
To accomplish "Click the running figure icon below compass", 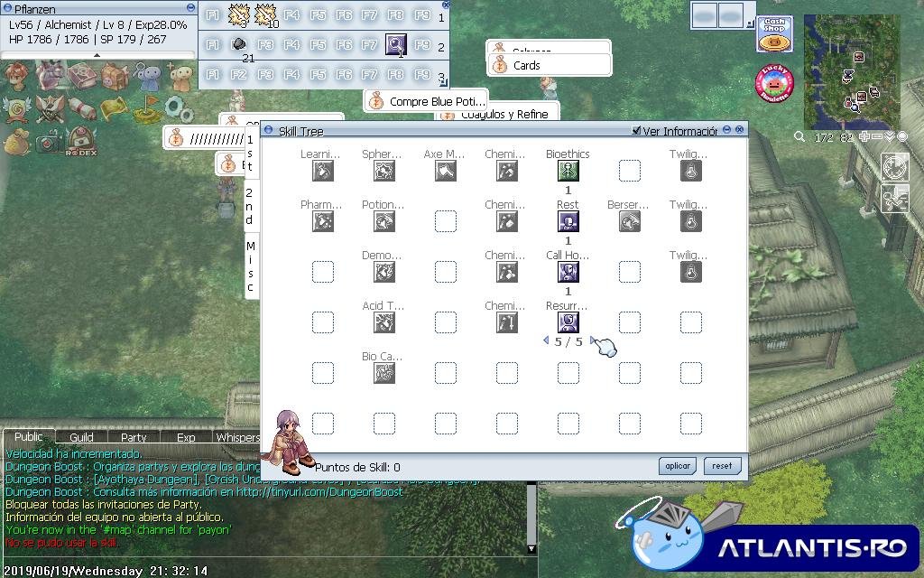I will point(894,198).
